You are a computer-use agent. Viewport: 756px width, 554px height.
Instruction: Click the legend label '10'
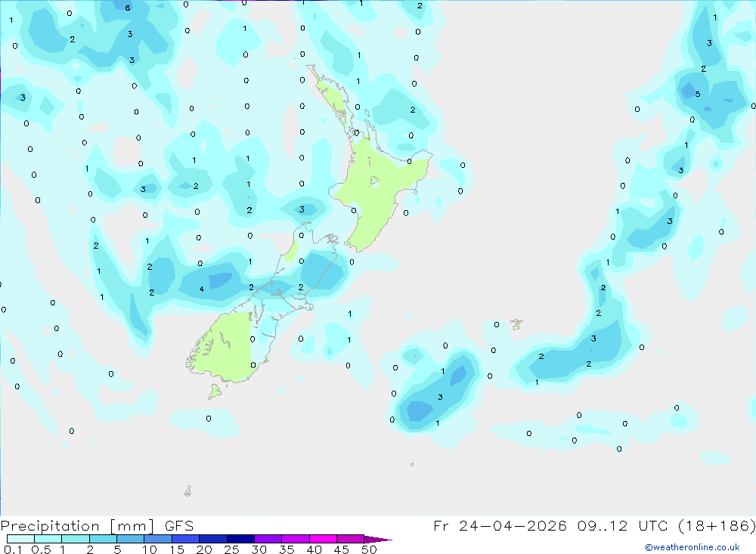150,549
